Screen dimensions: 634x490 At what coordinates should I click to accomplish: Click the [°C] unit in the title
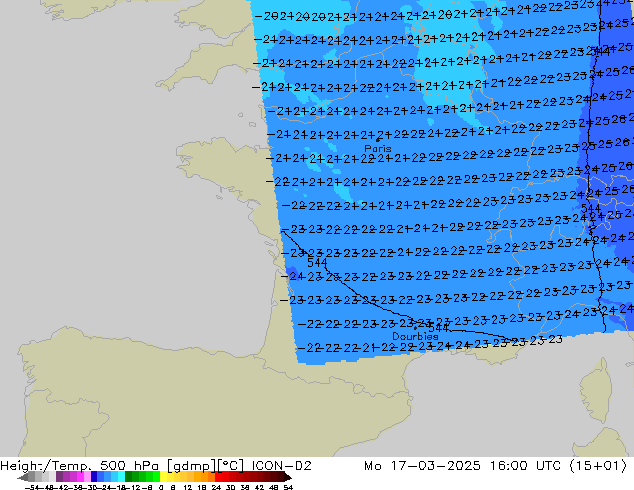click(231, 466)
